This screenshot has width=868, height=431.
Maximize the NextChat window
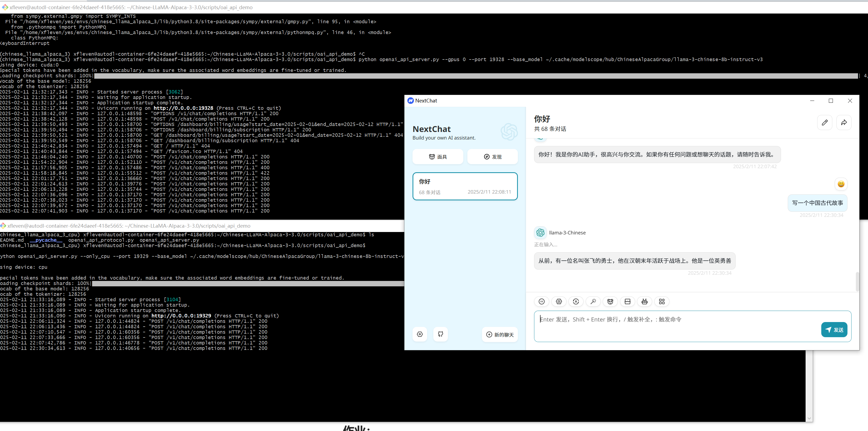click(831, 101)
